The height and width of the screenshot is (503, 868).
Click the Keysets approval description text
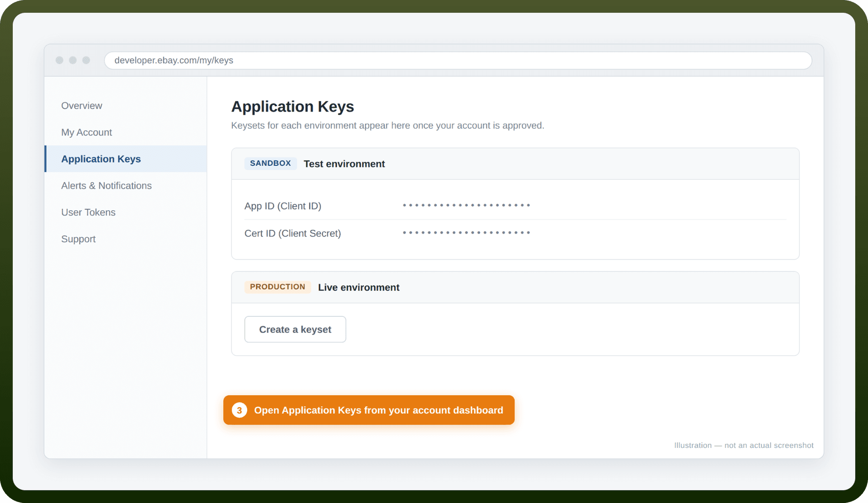click(x=387, y=126)
